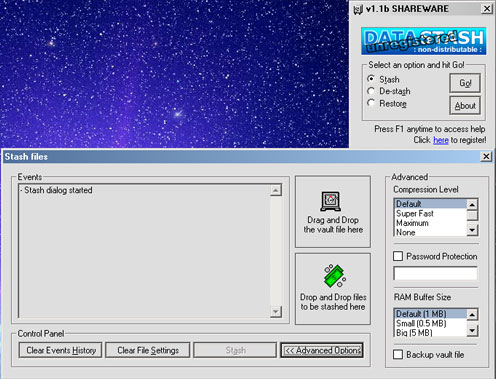
Task: Select the Restore radio option
Action: [x=371, y=103]
